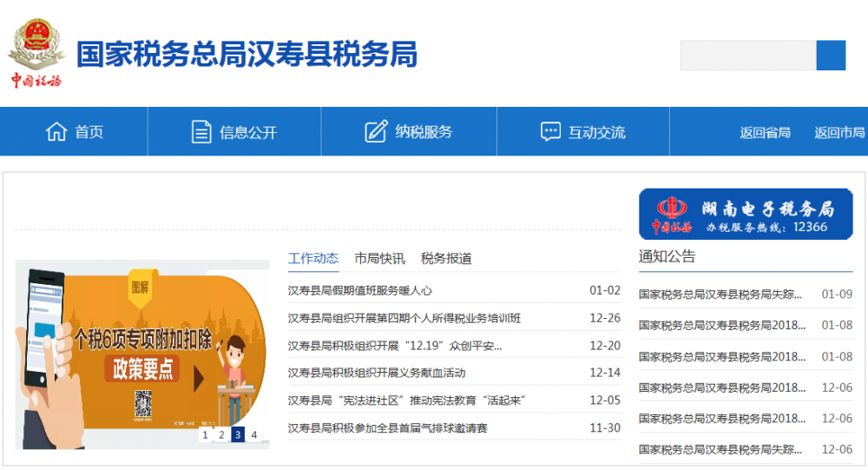The height and width of the screenshot is (470, 868).
Task: Click the date 12-26 in news list
Action: (605, 318)
